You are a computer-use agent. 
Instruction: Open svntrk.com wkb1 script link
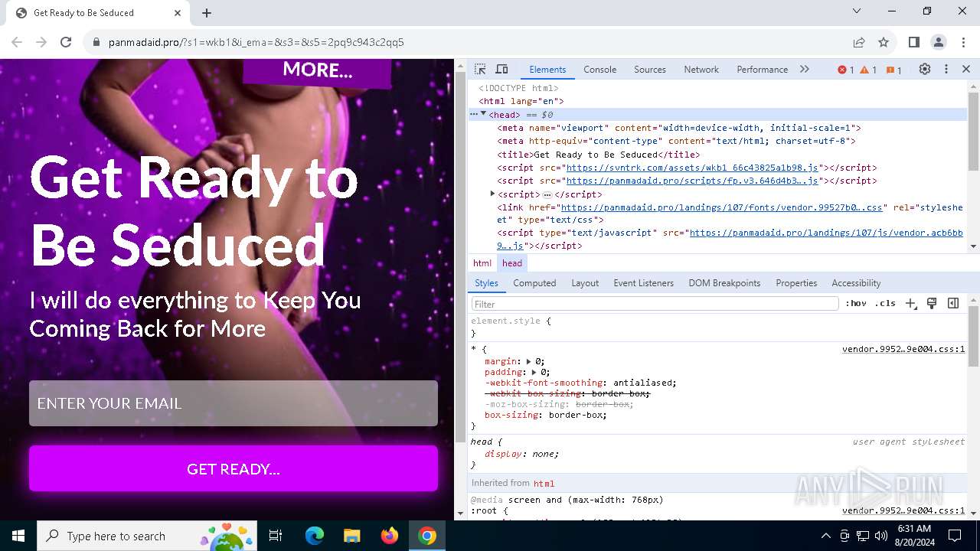point(692,168)
